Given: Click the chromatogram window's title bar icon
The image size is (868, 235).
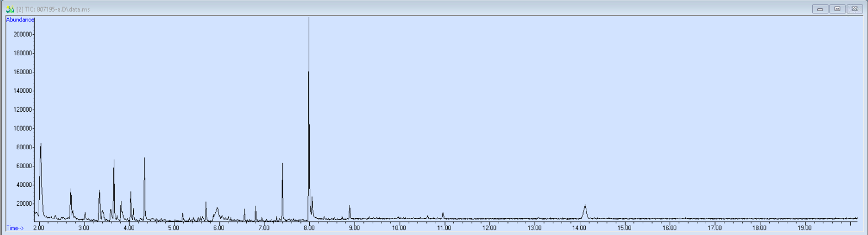Looking at the screenshot, I should coord(10,9).
